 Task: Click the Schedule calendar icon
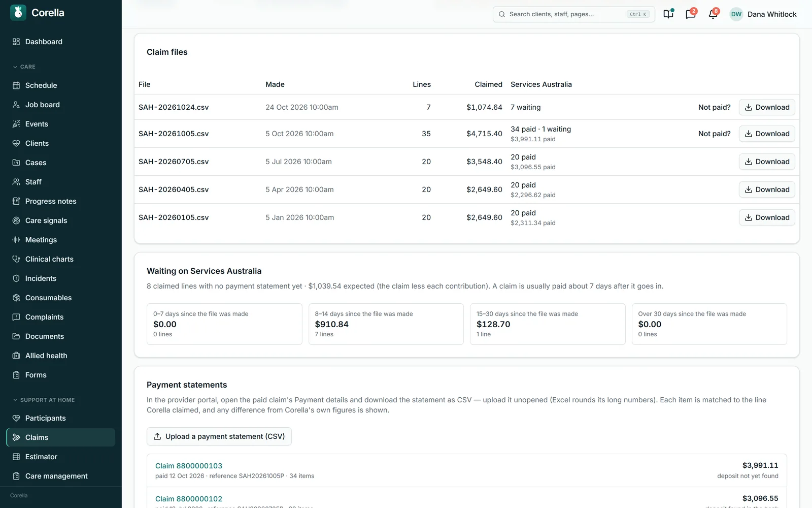[x=16, y=85]
